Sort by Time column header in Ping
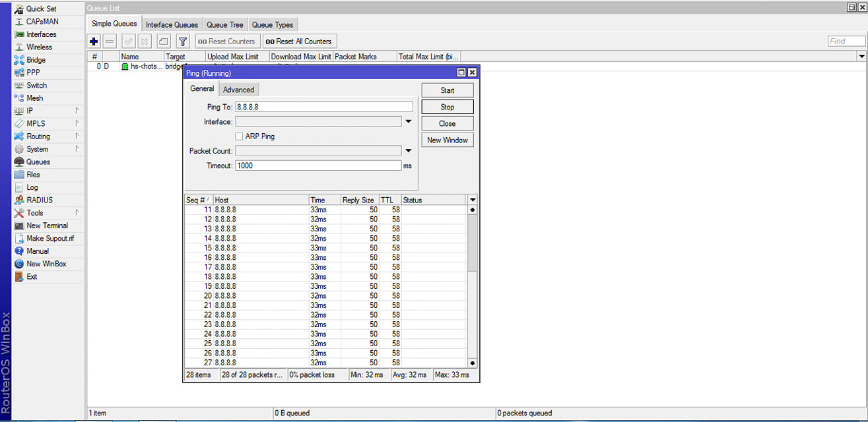 pos(324,200)
